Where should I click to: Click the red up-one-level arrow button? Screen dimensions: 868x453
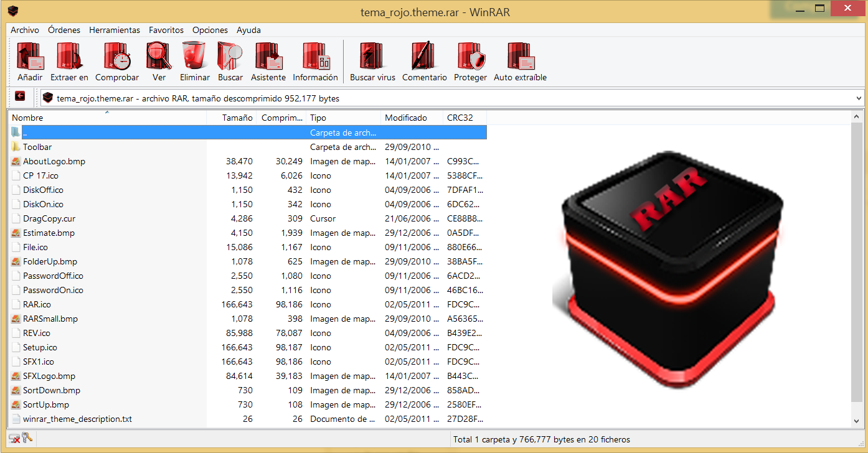pyautogui.click(x=20, y=96)
